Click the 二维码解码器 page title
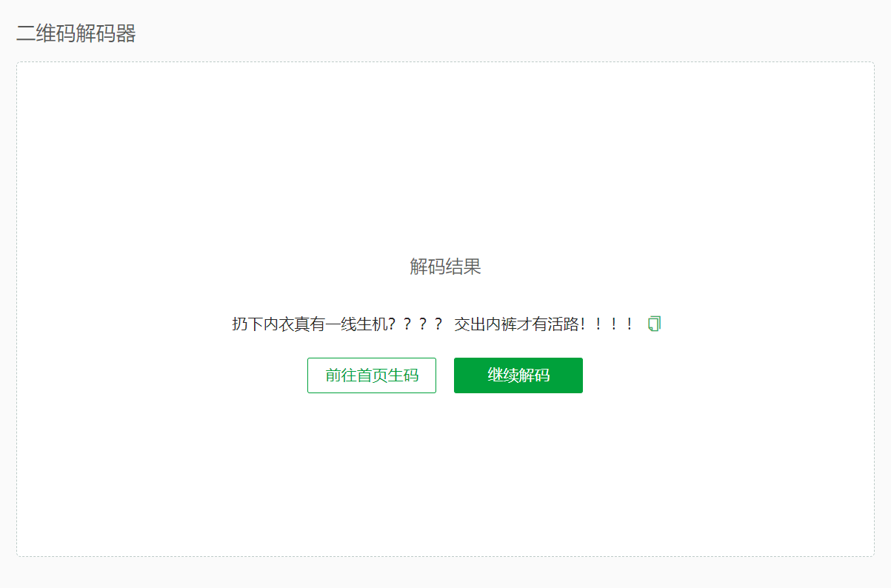Screen dimensions: 891x588 tap(76, 33)
